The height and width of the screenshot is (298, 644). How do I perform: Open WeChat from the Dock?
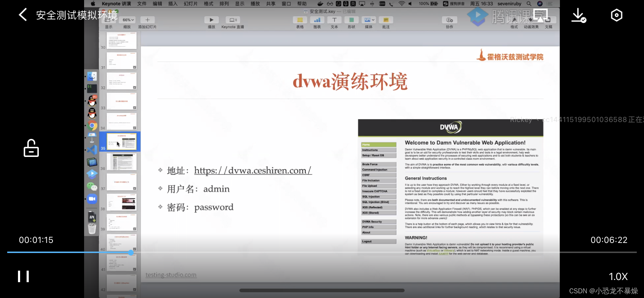coord(92,186)
